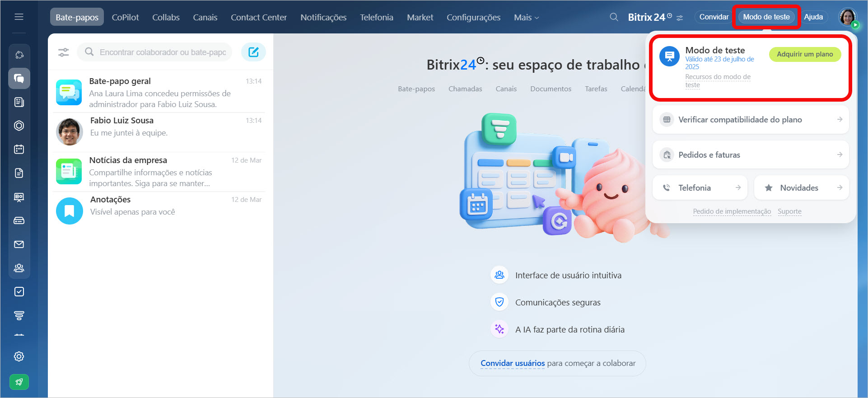Viewport: 868px width, 398px height.
Task: Click the Convidar button
Action: tap(714, 17)
